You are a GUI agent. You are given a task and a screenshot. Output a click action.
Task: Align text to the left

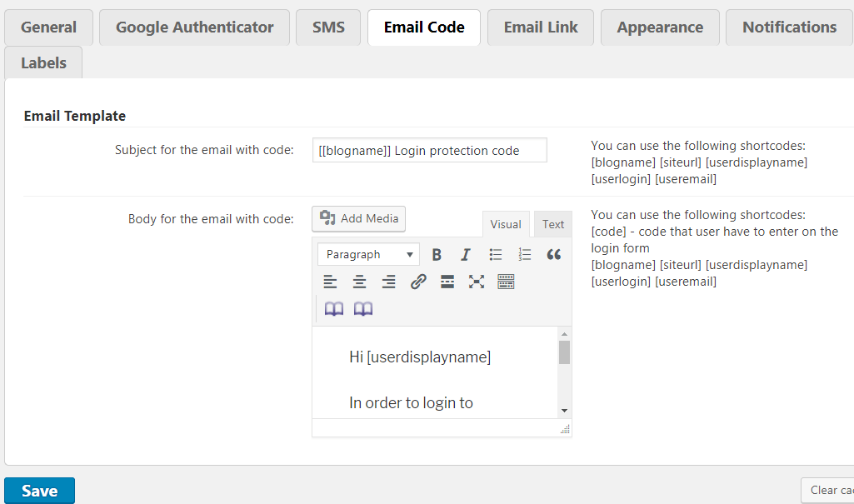click(x=331, y=282)
